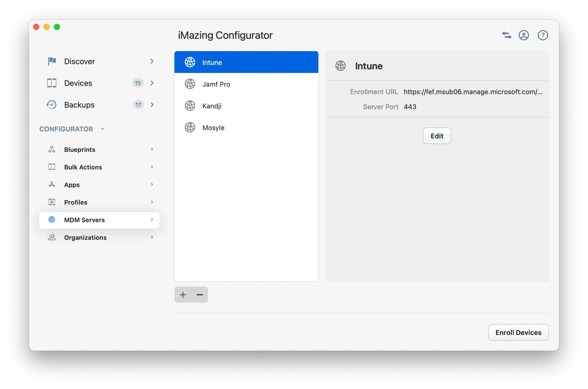Click the MDM Servers globe icon
588x389 pixels.
[x=52, y=220]
